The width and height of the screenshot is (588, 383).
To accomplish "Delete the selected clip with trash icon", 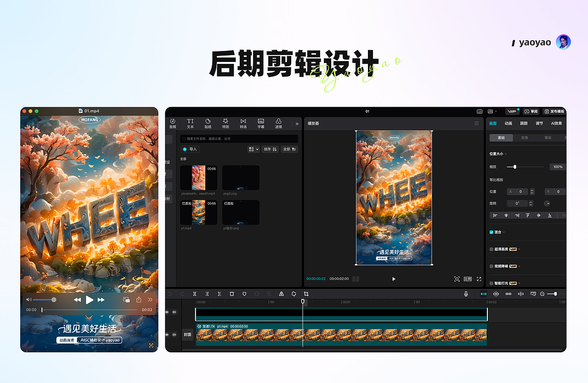I will click(x=232, y=294).
